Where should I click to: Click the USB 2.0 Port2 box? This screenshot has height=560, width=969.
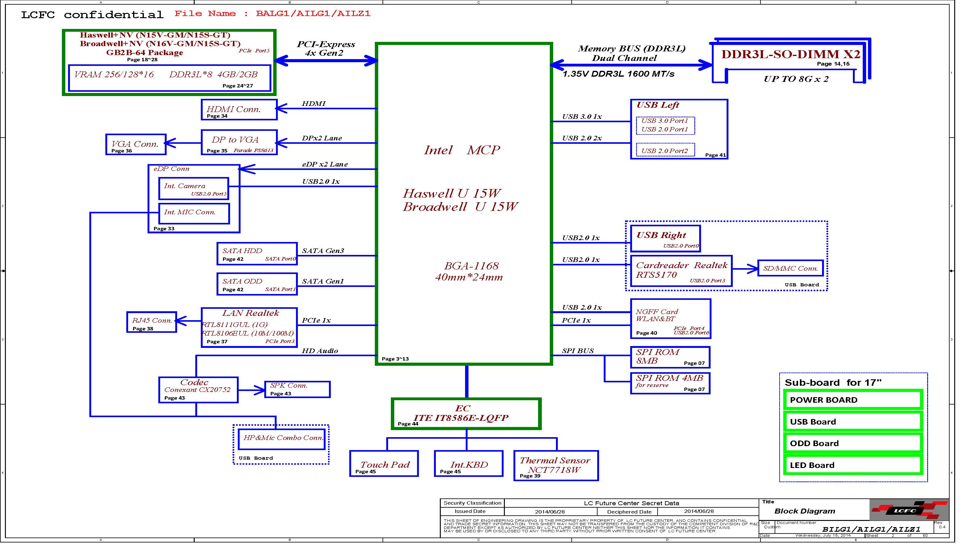[x=665, y=150]
